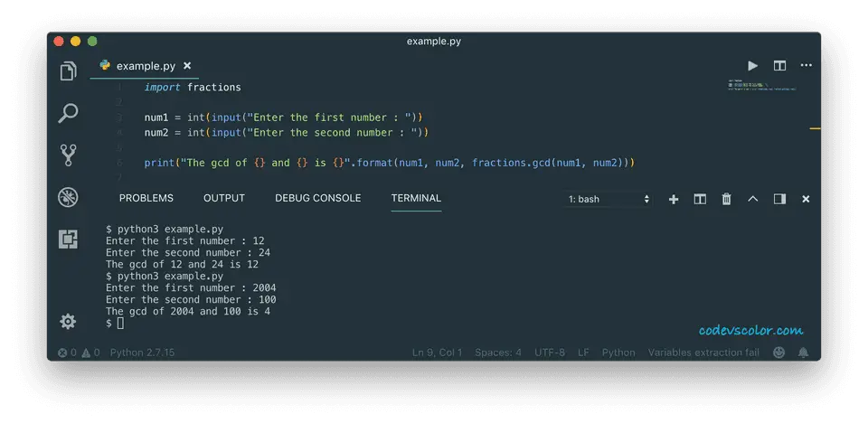Kill the terminal with trash icon
Screen dimensions: 868x423
click(x=727, y=200)
